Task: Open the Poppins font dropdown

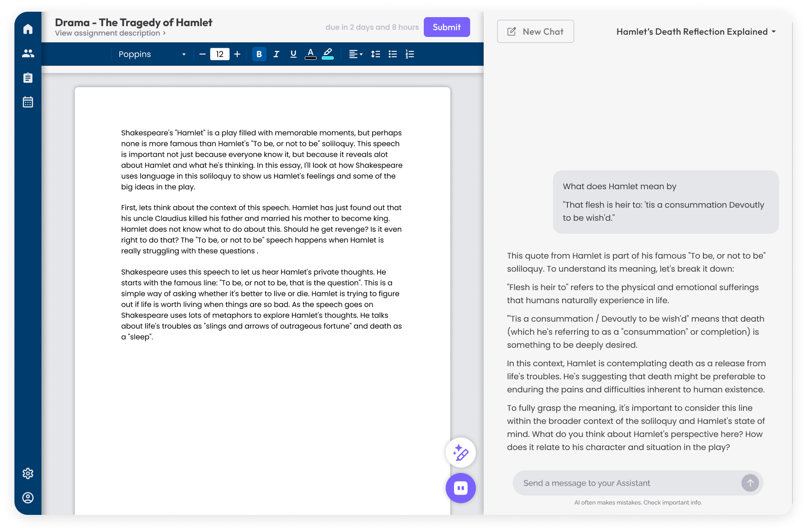Action: click(x=152, y=55)
